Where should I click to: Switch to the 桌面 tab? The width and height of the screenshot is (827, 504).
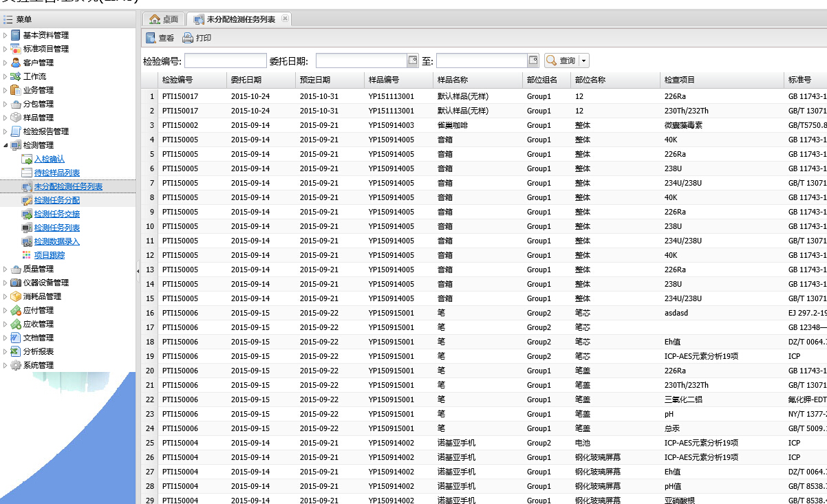[x=164, y=19]
